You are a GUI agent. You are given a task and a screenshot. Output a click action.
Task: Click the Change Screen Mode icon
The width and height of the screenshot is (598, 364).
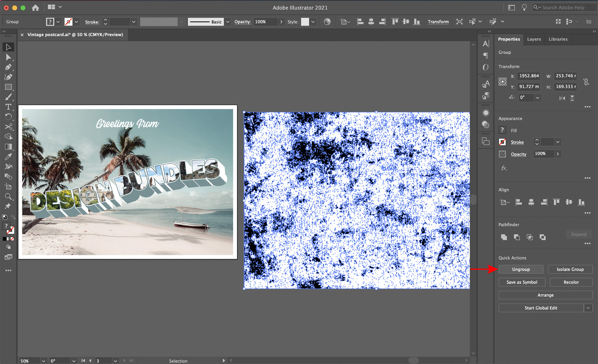coord(8,257)
